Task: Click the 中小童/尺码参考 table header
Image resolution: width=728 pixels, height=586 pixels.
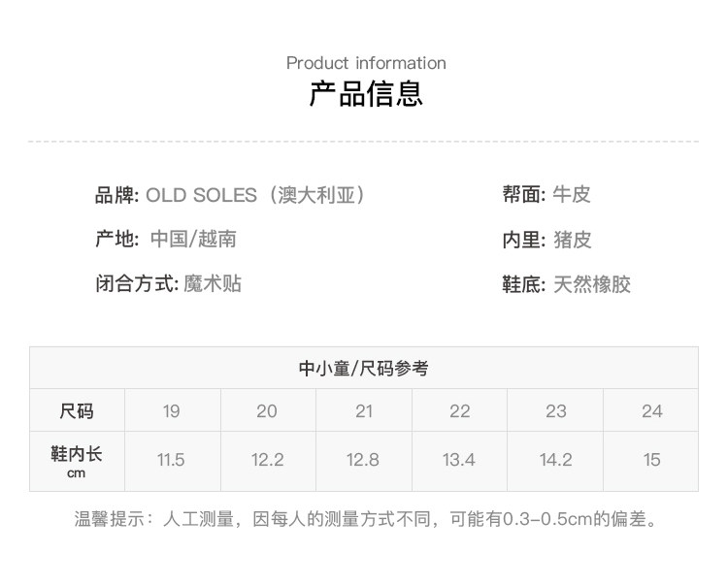Action: (x=363, y=369)
